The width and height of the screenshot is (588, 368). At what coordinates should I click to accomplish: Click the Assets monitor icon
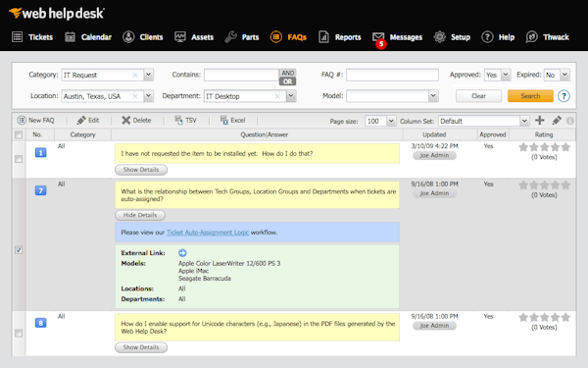click(x=180, y=37)
